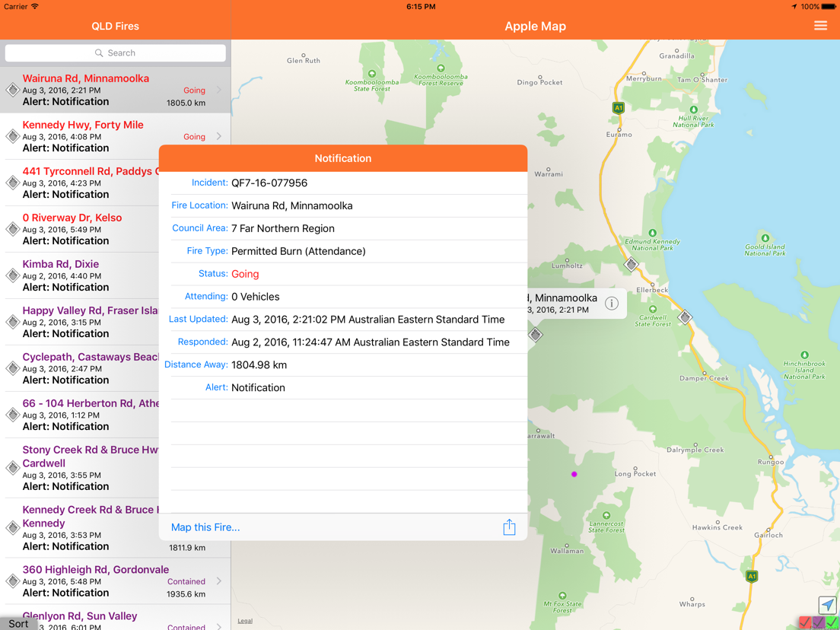Image resolution: width=840 pixels, height=630 pixels.
Task: Tap the purple dot marker on the map
Action: [574, 474]
